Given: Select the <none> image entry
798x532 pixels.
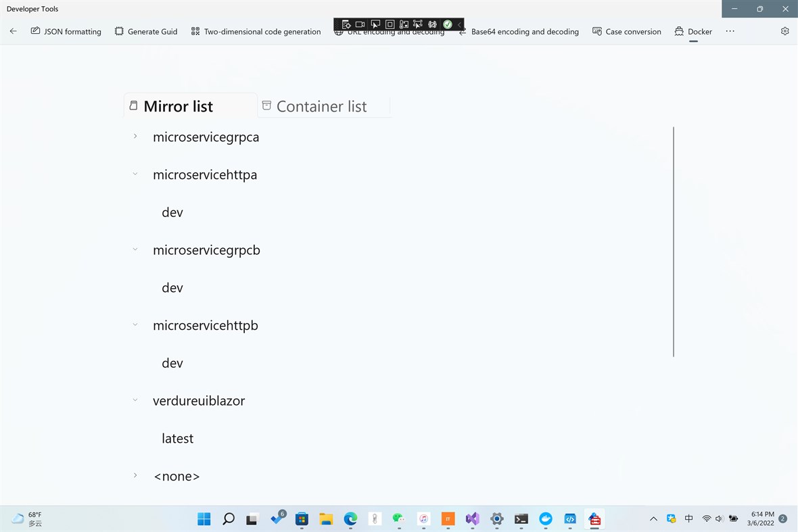Looking at the screenshot, I should click(177, 477).
